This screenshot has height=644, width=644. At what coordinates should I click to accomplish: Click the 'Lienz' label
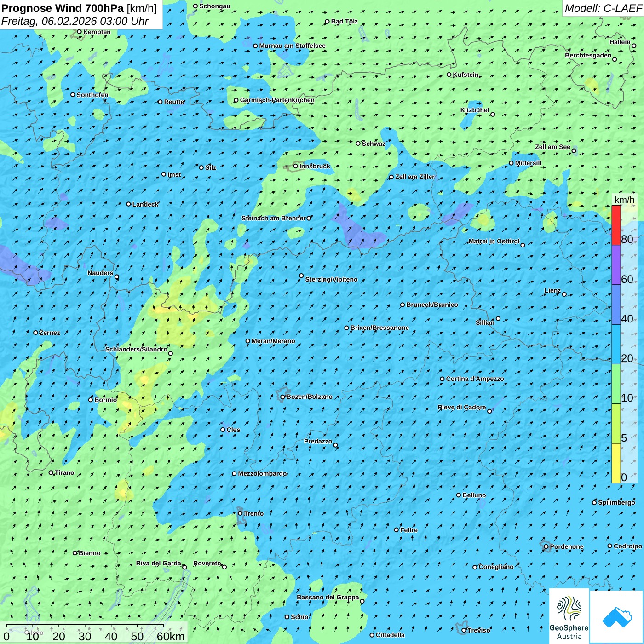point(552,290)
